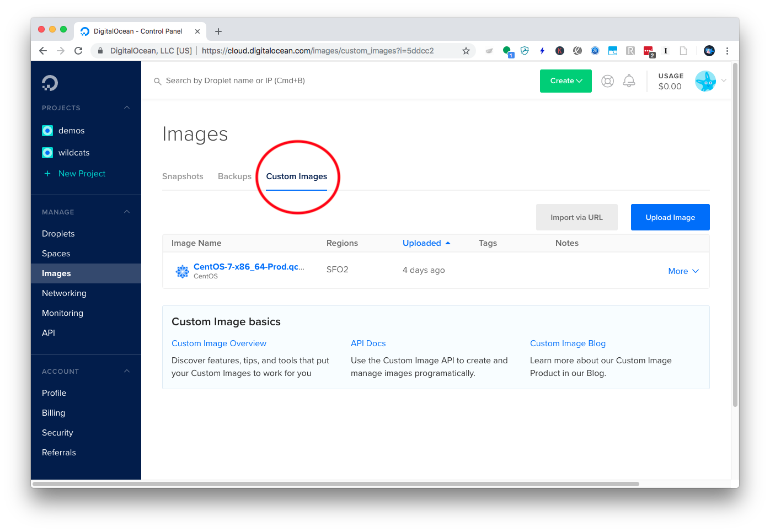Open Profile settings
770x532 pixels.
[x=54, y=393]
